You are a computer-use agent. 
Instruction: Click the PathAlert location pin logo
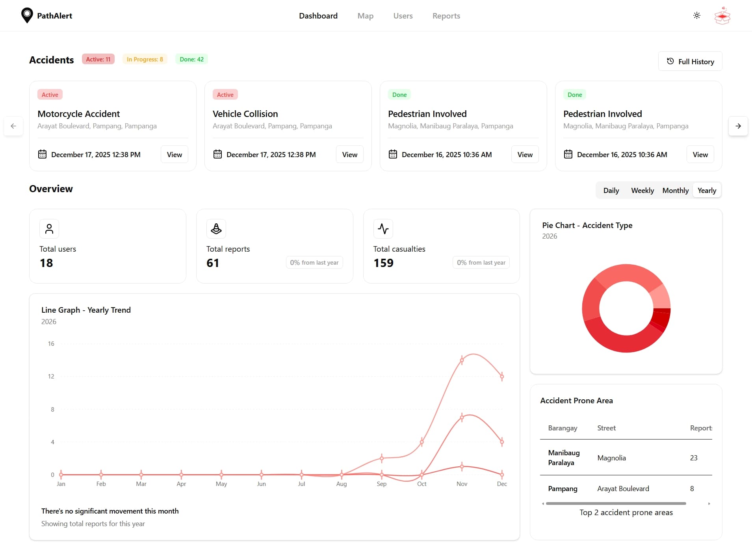(26, 15)
